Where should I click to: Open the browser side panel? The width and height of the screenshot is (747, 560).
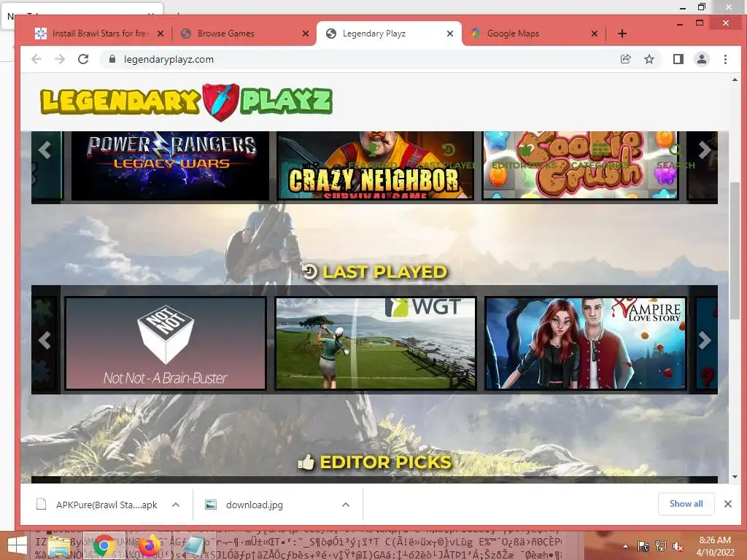click(x=678, y=59)
